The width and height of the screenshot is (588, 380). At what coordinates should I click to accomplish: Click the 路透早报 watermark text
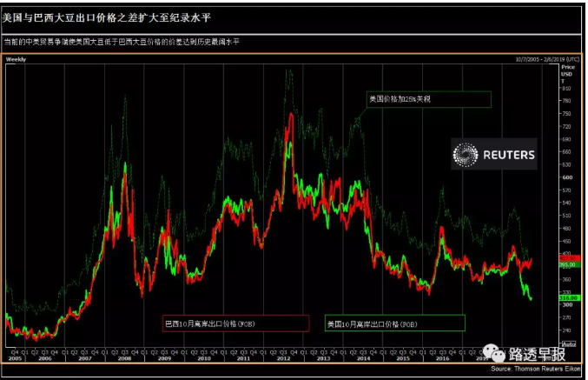pos(538,354)
